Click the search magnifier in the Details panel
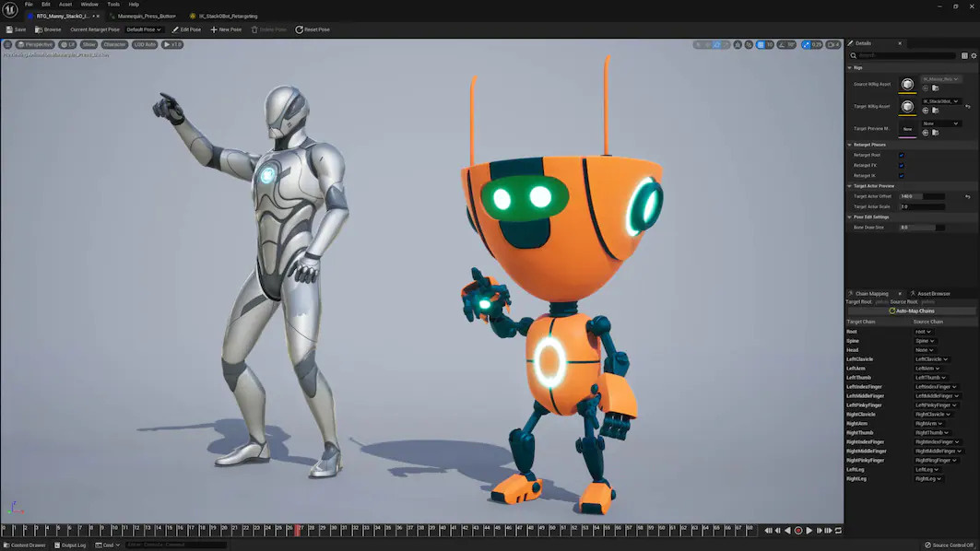 coord(855,55)
